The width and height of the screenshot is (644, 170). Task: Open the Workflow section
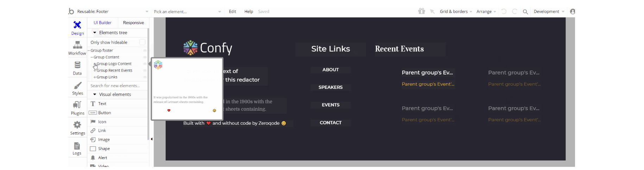click(x=77, y=48)
